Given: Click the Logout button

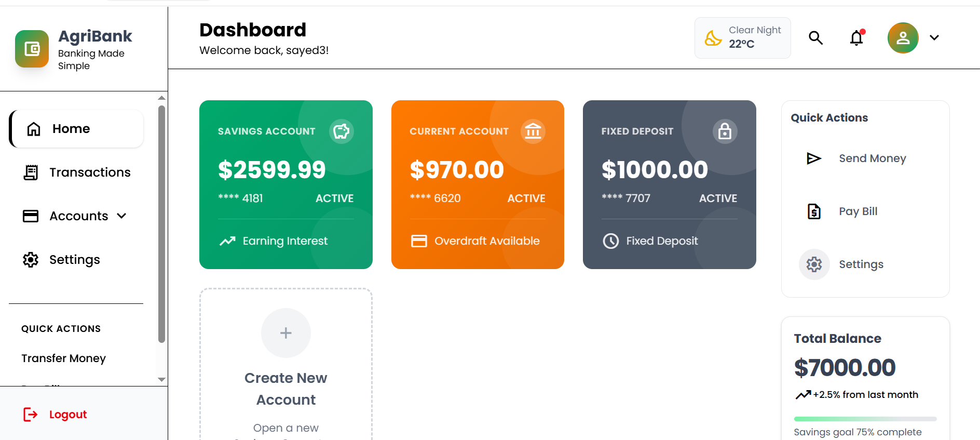Looking at the screenshot, I should 54,414.
